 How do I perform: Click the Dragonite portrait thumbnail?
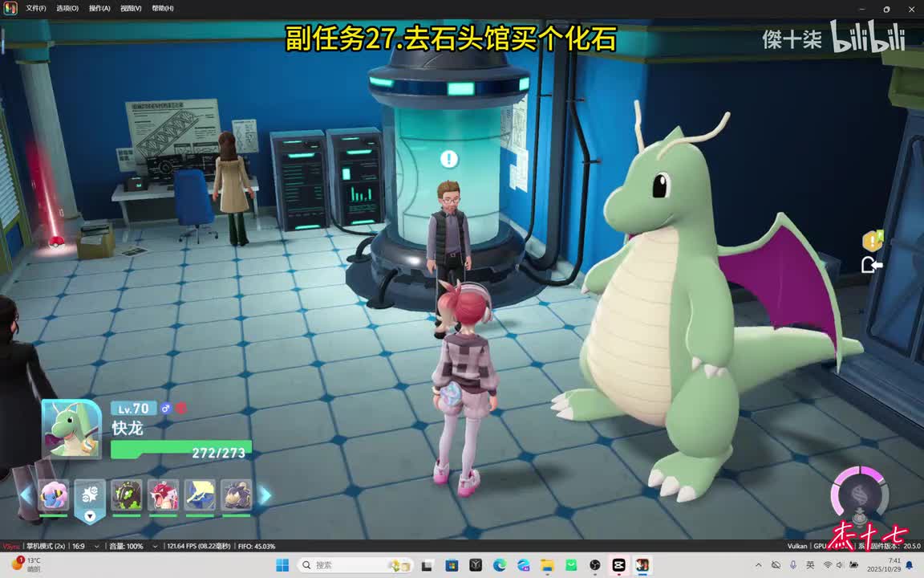pos(71,429)
